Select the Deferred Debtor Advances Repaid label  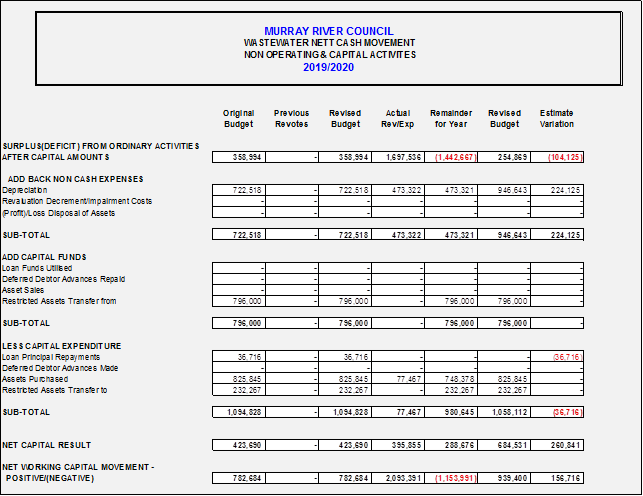click(x=64, y=279)
